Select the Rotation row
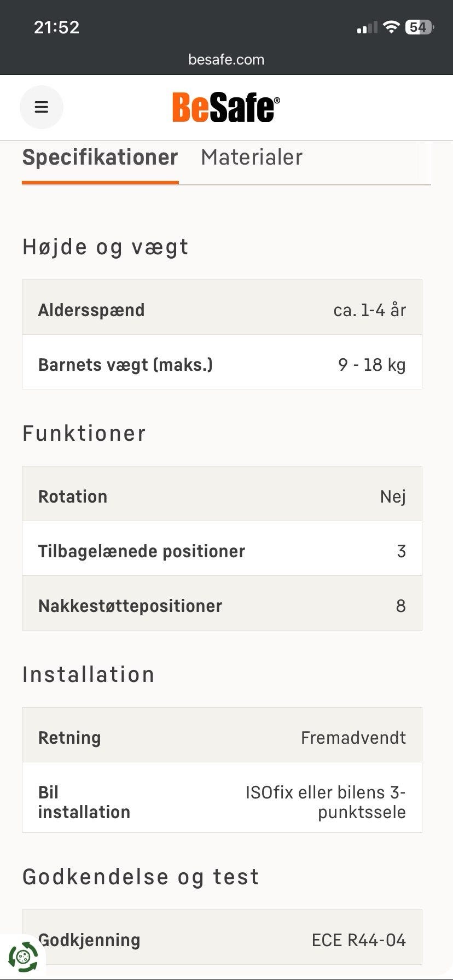The width and height of the screenshot is (453, 980). (222, 497)
